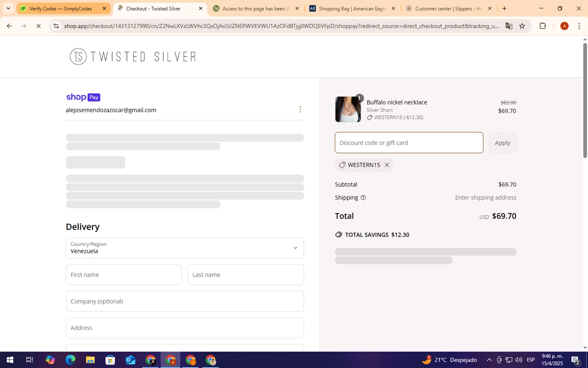Click the Twisted Silver logo
This screenshot has width=588, height=368.
coord(133,56)
